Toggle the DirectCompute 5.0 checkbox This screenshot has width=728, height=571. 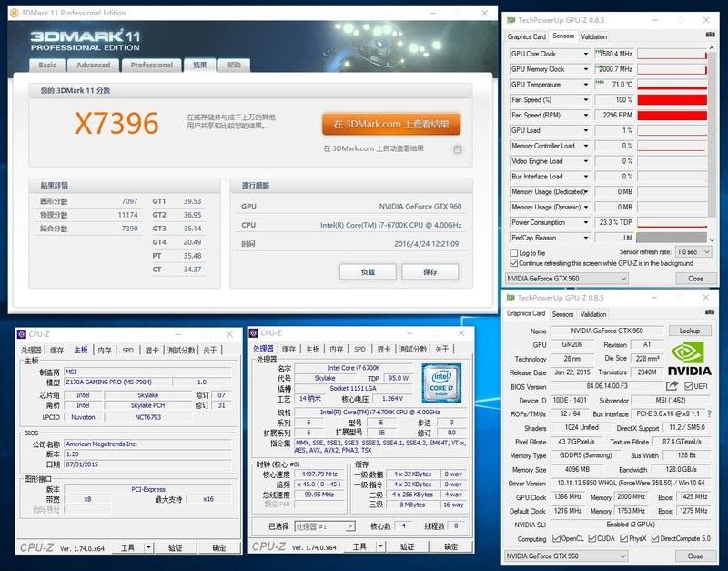pos(655,538)
